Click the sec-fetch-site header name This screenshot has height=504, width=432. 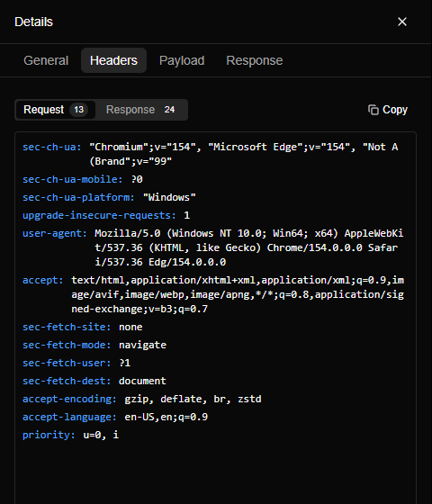pos(67,328)
